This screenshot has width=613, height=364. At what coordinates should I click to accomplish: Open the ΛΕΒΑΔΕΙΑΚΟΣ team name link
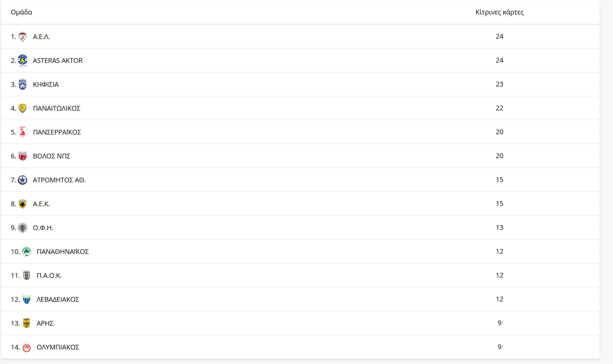(x=58, y=299)
